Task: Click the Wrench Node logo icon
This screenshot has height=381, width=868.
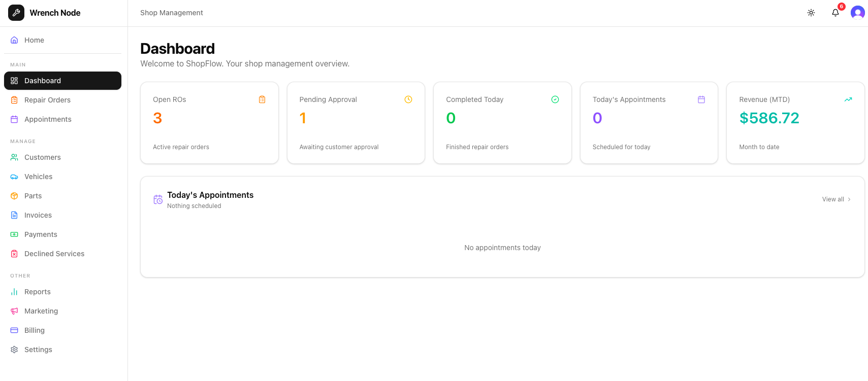Action: pos(16,13)
